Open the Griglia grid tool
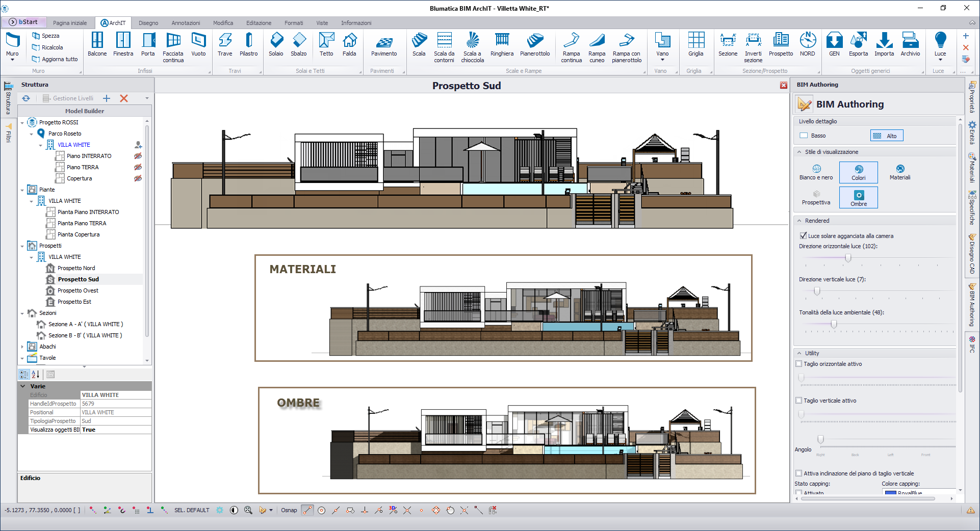The height and width of the screenshot is (531, 980). (695, 44)
